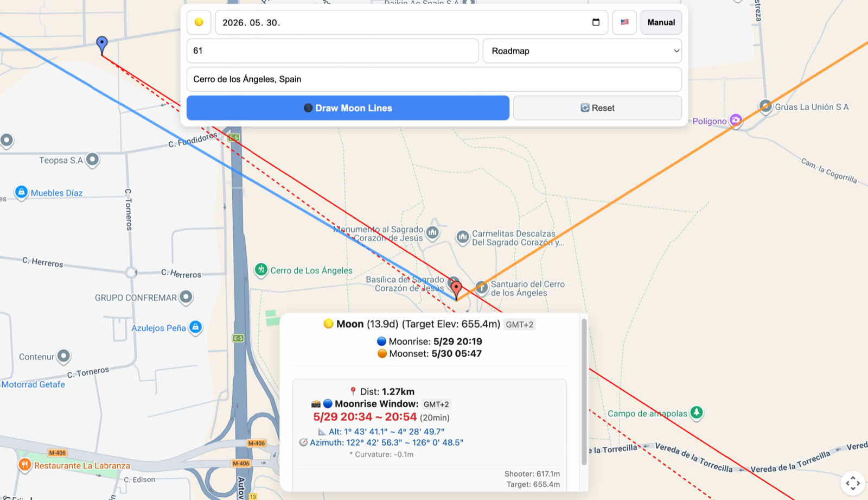Click the Target: 655.4m text
The width and height of the screenshot is (868, 500).
click(533, 484)
